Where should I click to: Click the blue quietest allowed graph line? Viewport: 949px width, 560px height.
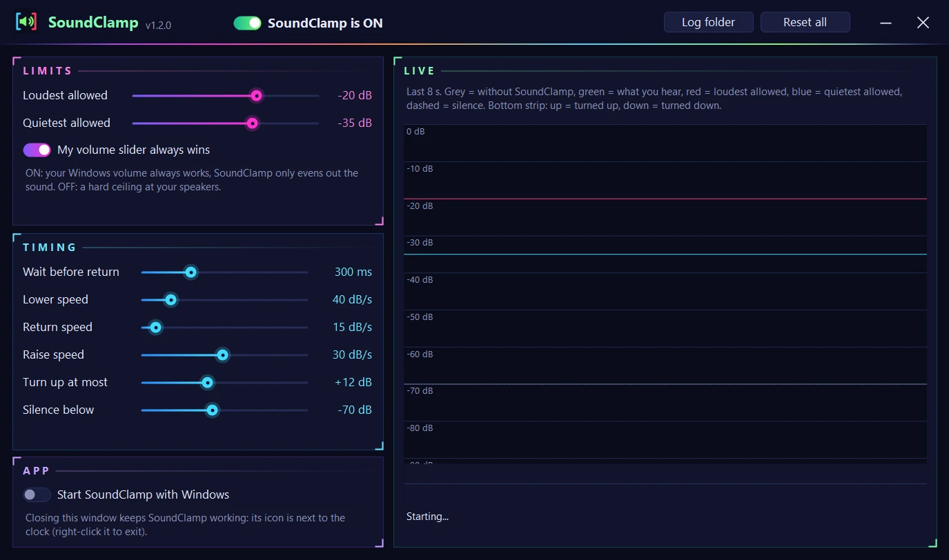coord(665,254)
